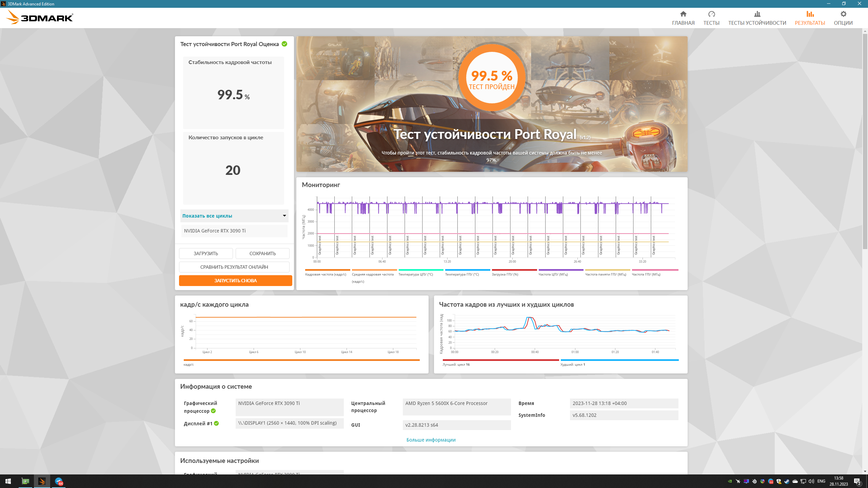Screen dimensions: 868x488
Task: Click СРАВНИТЬ РЕЗУЛЬТАТ ОНЛАЙН button
Action: 234,267
